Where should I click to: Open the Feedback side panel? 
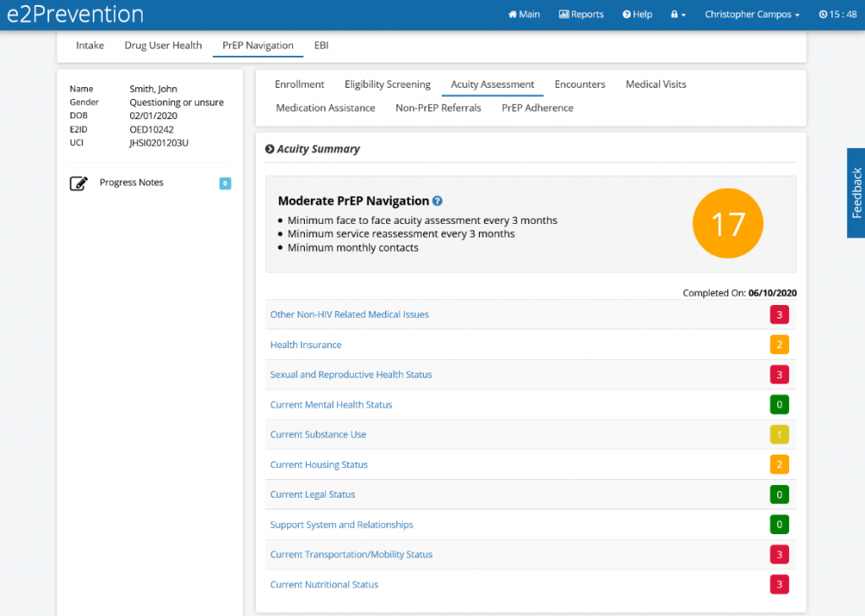click(856, 193)
